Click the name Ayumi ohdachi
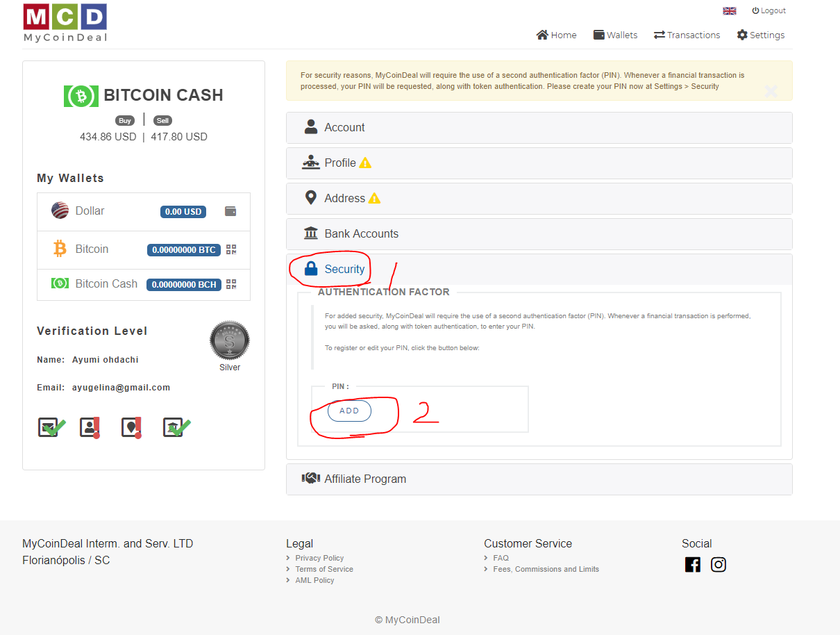The height and width of the screenshot is (635, 840). point(106,360)
